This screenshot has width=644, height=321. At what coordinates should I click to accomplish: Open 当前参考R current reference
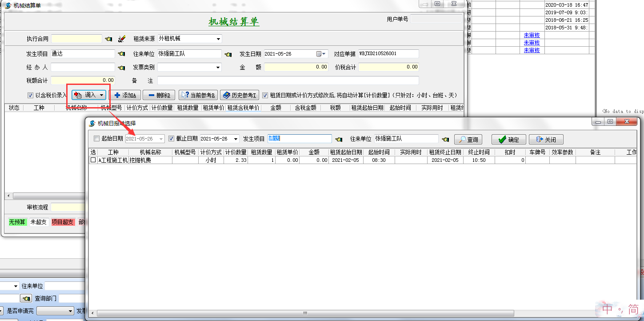pyautogui.click(x=198, y=95)
